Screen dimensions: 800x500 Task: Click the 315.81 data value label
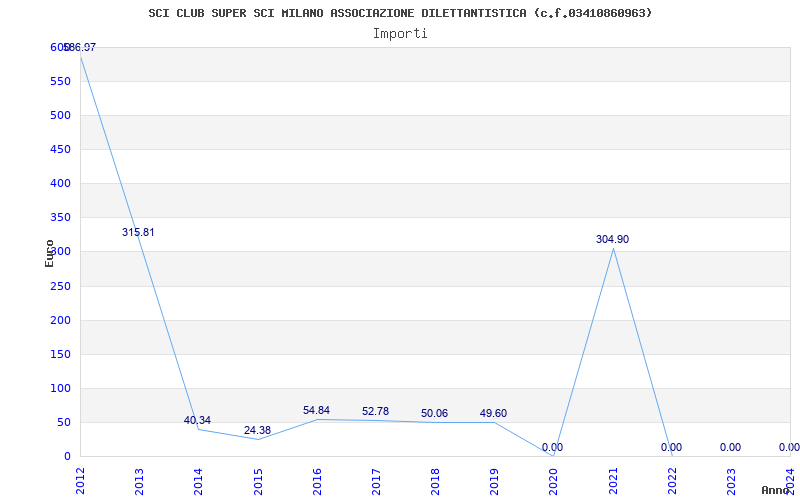(138, 232)
